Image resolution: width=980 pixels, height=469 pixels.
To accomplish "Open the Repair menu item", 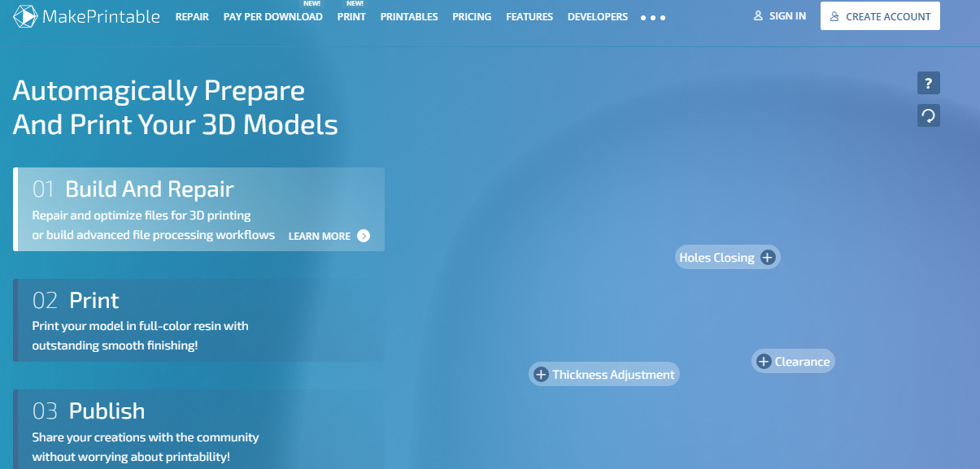I will point(192,17).
